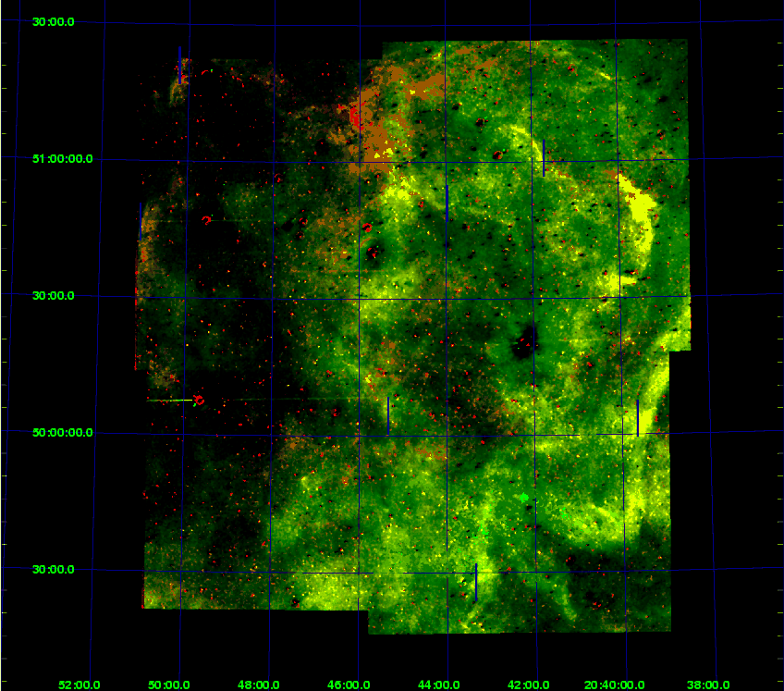Click the 51:00:00.0 declination label

coord(63,159)
